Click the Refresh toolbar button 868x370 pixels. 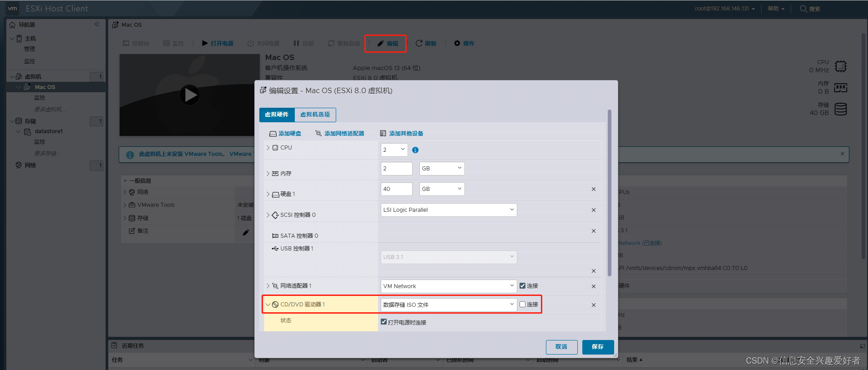pyautogui.click(x=426, y=44)
